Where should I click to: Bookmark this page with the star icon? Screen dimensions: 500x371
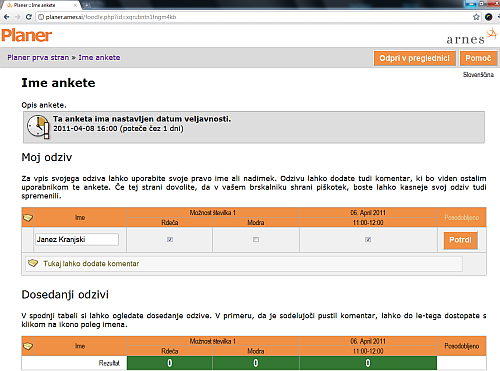476,17
